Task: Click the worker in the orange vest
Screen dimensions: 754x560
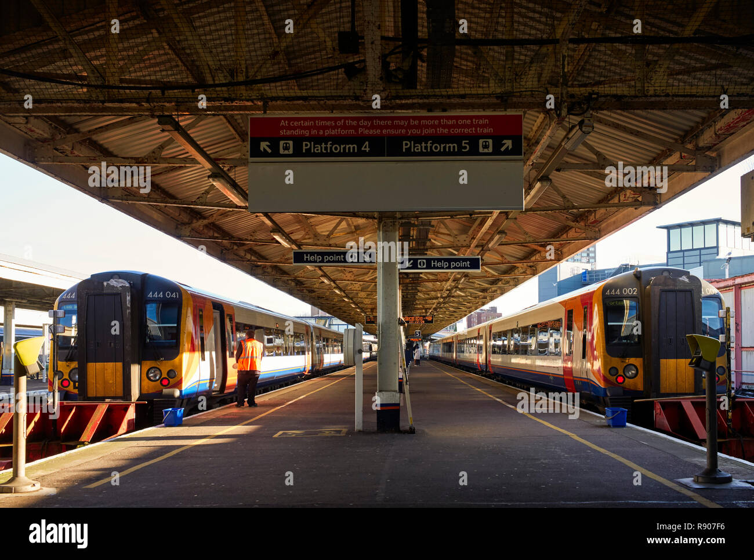Action: [248, 369]
